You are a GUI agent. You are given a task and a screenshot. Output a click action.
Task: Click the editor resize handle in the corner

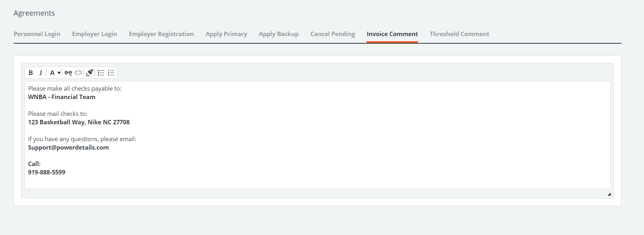tap(609, 194)
